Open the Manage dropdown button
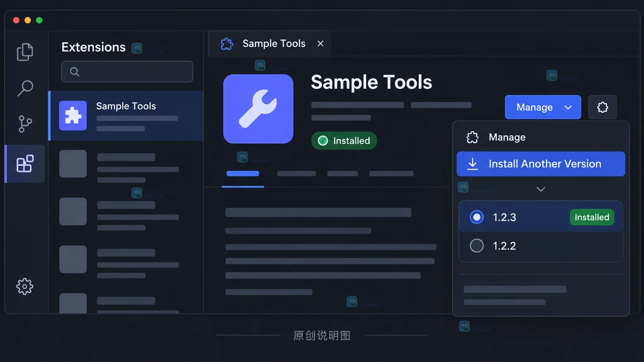The image size is (644, 362). [x=543, y=107]
